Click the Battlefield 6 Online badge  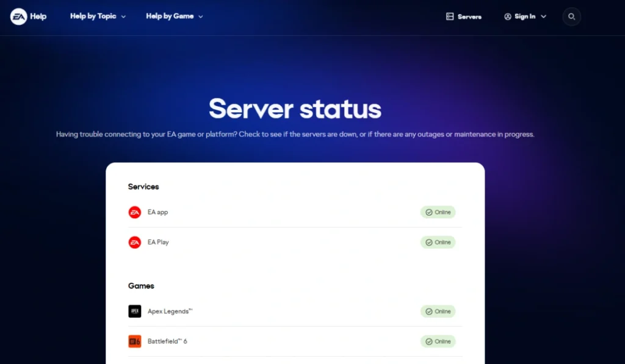point(438,341)
